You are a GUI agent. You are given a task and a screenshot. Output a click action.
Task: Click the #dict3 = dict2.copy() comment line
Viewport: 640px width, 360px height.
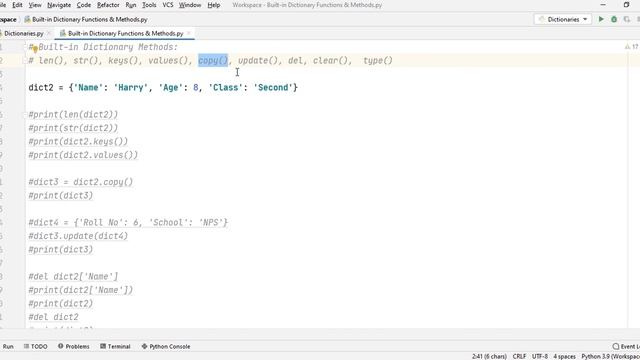click(81, 182)
